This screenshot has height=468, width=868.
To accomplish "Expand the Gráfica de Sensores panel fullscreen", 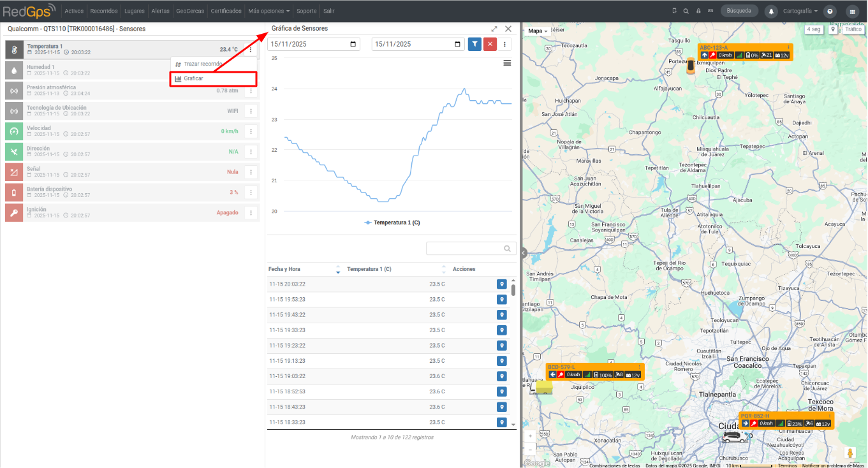I will (x=494, y=29).
